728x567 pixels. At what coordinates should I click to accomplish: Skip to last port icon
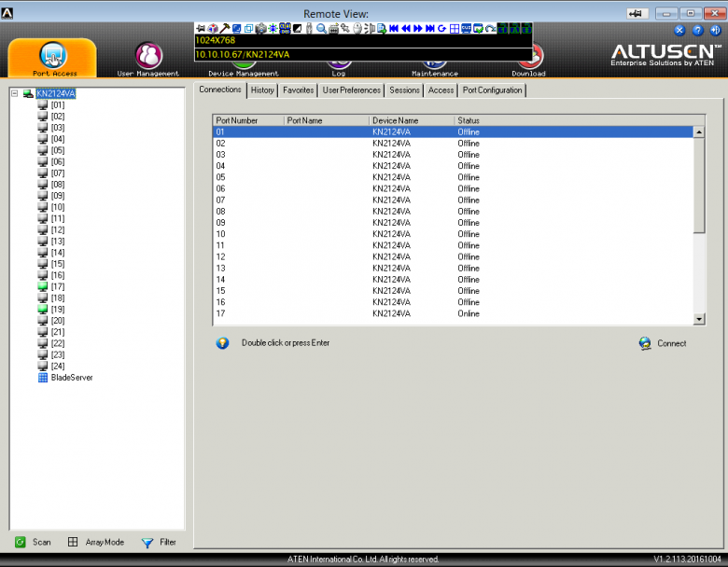(x=429, y=29)
